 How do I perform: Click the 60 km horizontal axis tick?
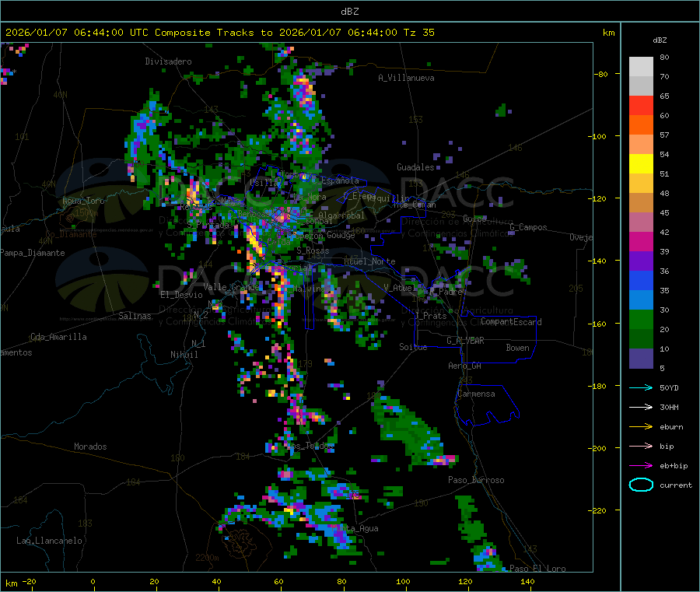click(278, 582)
